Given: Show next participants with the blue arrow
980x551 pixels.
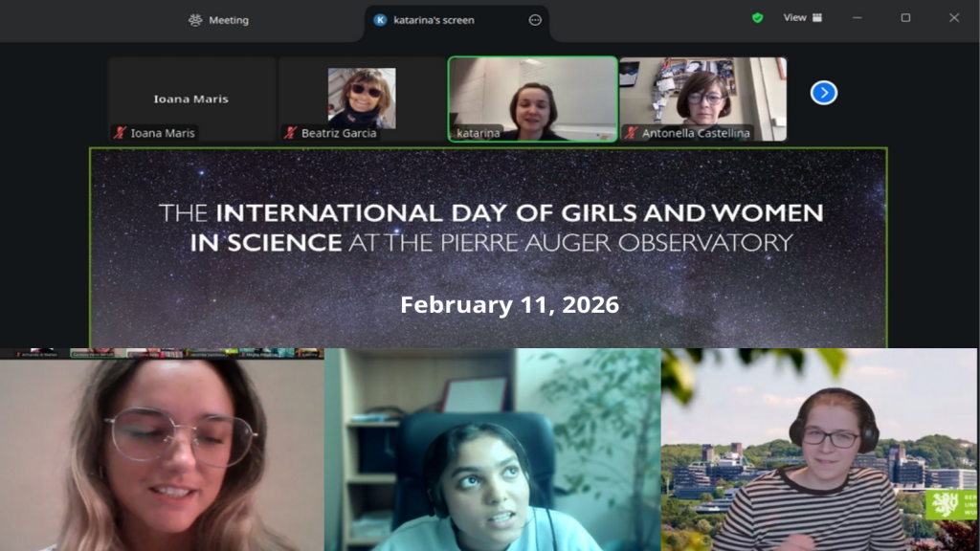Looking at the screenshot, I should [823, 93].
